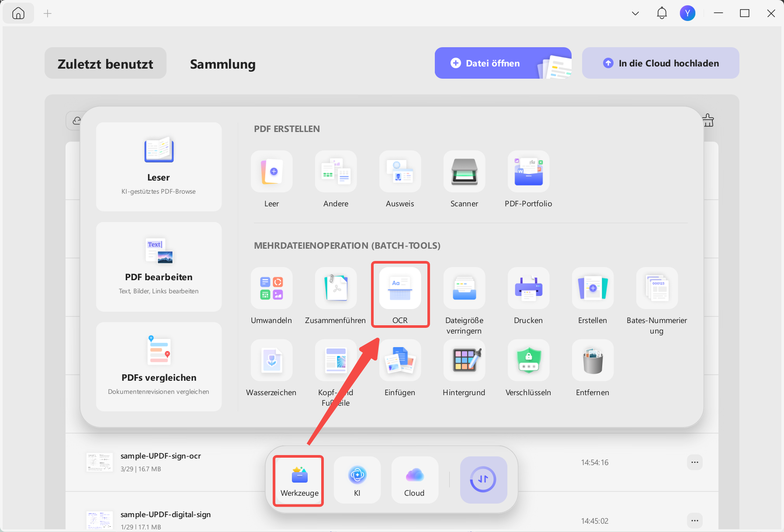Screen dimensions: 784x532
Task: Select the Entfernen trash tool
Action: click(x=593, y=360)
